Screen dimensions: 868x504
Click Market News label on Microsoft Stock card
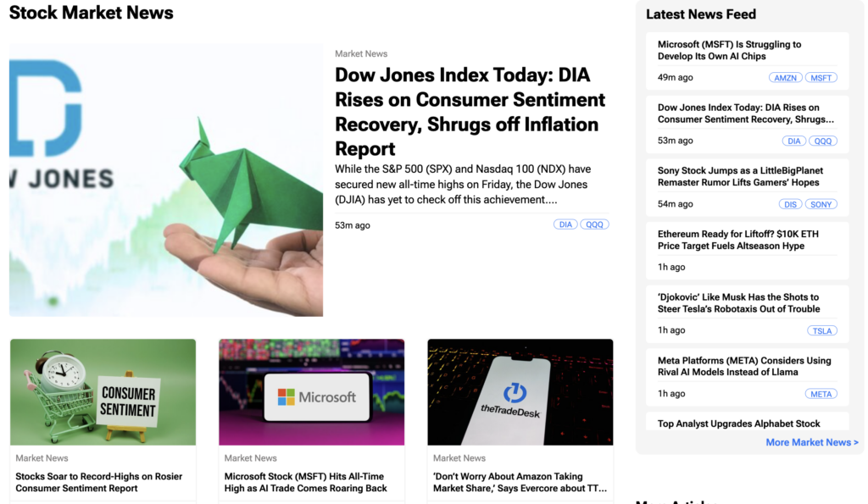coord(250,458)
